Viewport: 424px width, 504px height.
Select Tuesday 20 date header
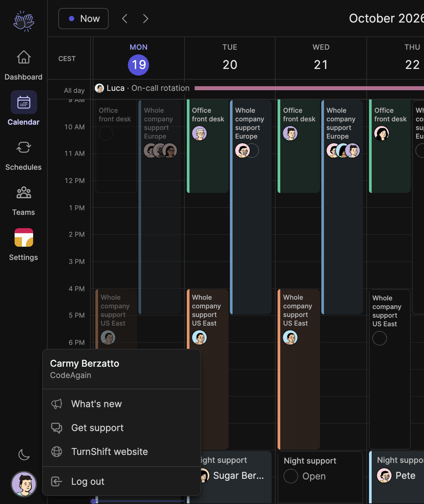click(230, 59)
